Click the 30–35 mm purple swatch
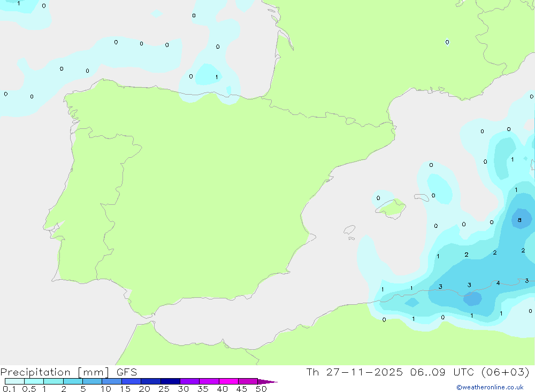 [189, 381]
